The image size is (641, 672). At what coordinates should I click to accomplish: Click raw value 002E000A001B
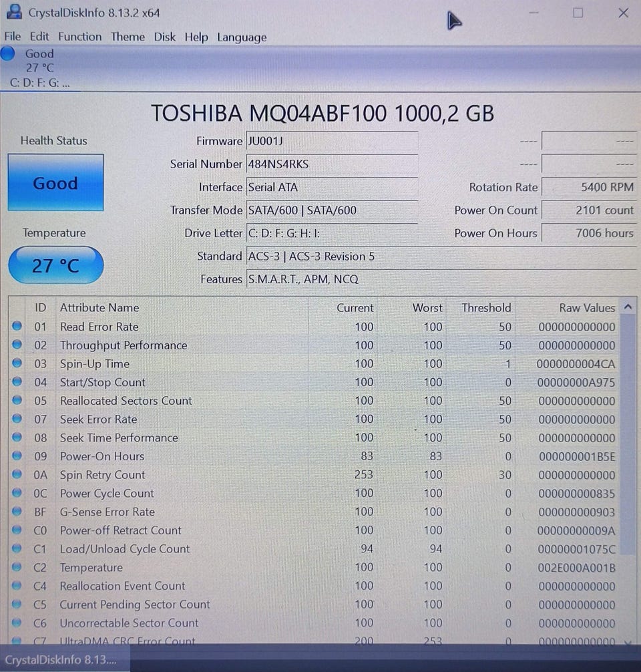576,568
